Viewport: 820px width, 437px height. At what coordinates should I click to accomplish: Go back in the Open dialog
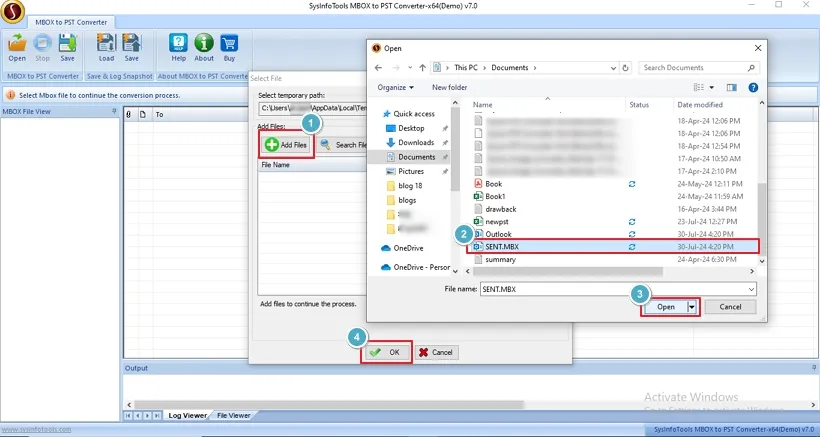378,67
